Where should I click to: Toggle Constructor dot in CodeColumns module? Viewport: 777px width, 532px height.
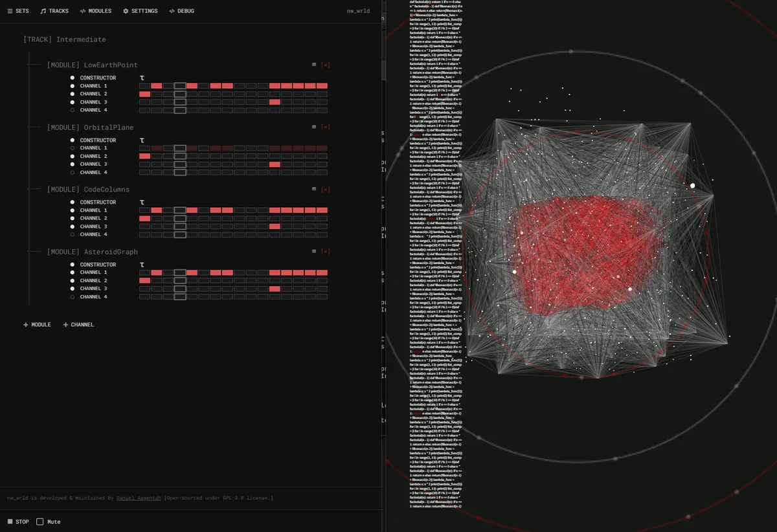coord(73,203)
